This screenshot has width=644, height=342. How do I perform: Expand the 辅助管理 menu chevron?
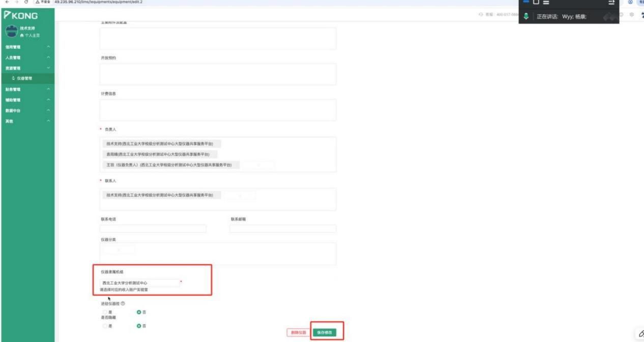coord(49,100)
